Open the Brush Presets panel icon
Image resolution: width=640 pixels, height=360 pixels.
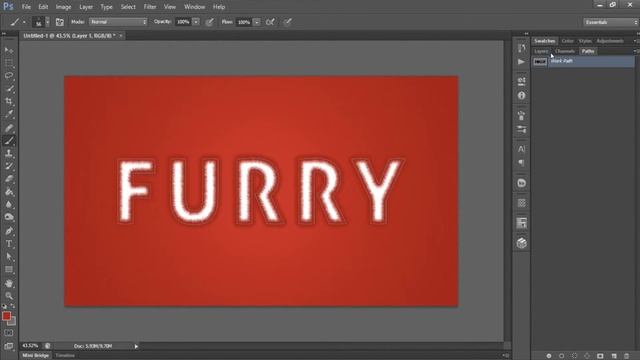(521, 129)
